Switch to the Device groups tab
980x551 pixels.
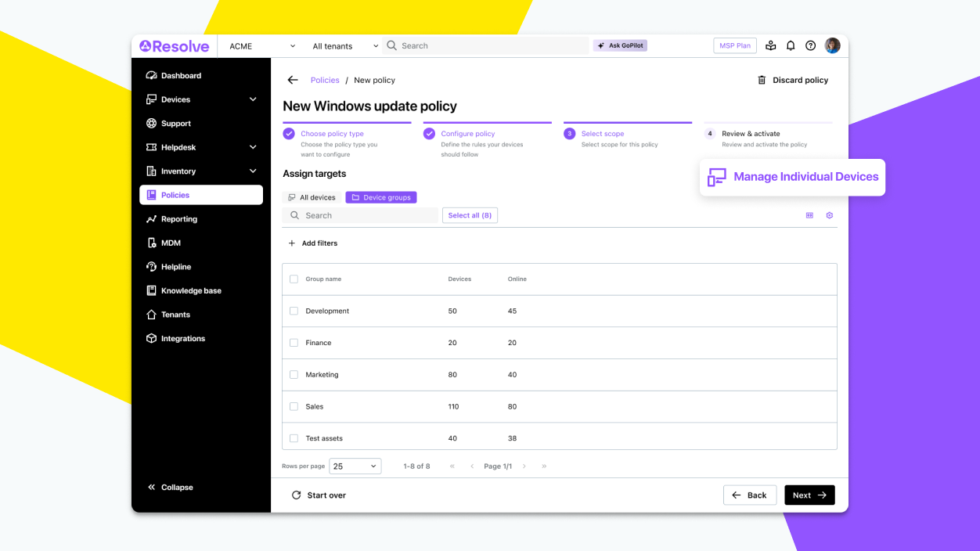coord(381,196)
